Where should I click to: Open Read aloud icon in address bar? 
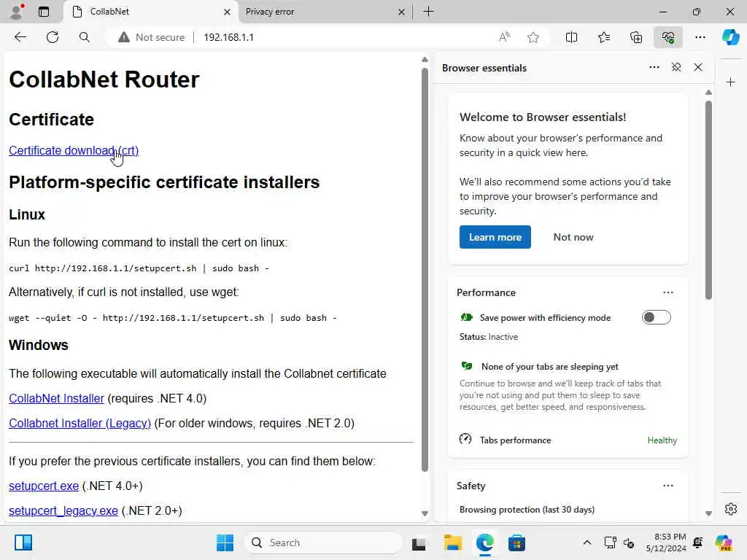click(x=505, y=37)
